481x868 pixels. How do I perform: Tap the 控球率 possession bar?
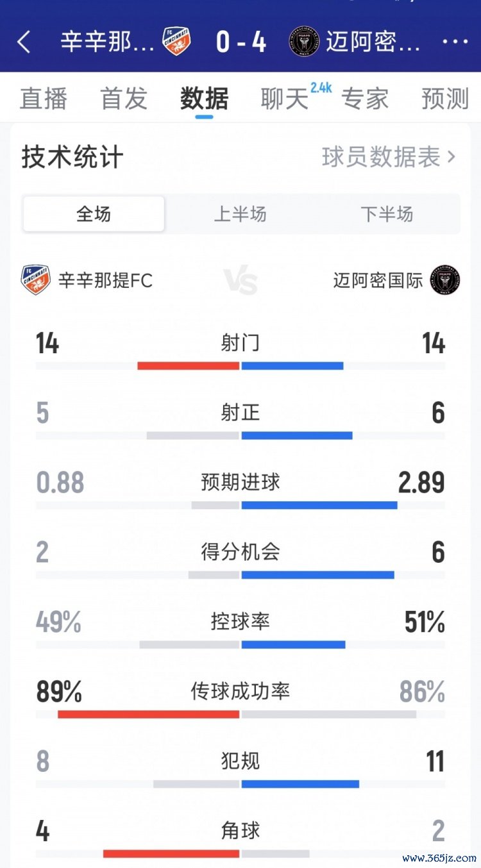(240, 644)
